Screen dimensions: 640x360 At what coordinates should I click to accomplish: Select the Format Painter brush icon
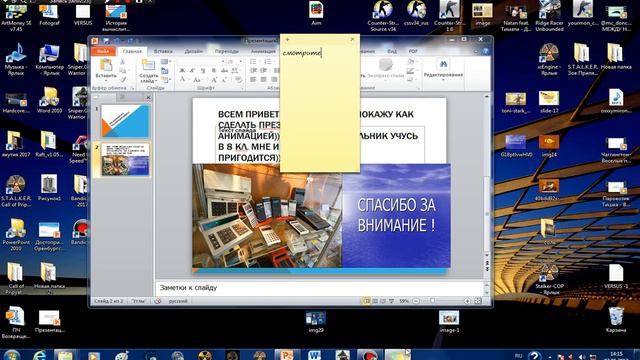coord(122,80)
